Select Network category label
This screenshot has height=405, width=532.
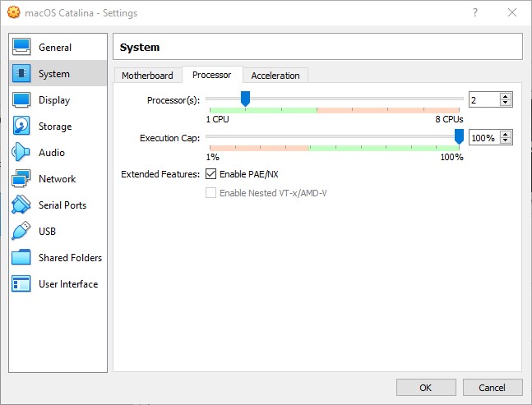point(57,178)
